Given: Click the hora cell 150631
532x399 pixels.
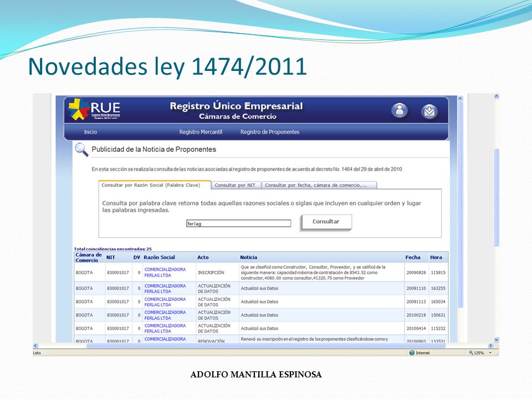Looking at the screenshot, I should [x=438, y=315].
